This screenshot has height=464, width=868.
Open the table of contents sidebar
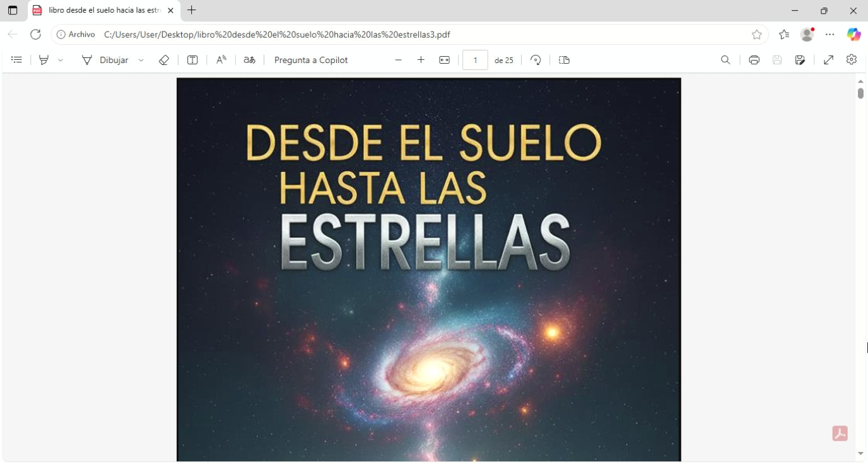coord(17,60)
